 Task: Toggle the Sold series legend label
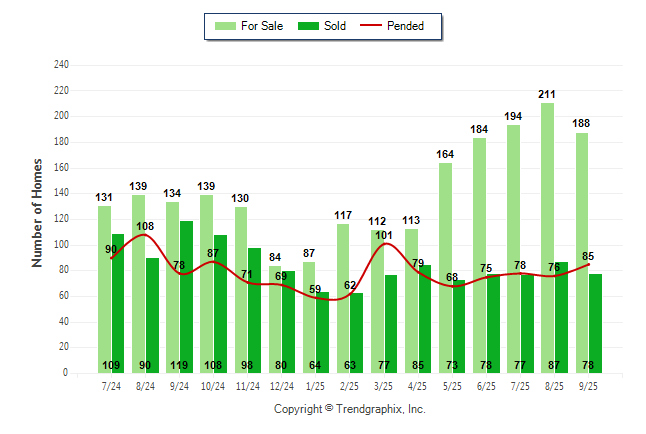[x=335, y=26]
